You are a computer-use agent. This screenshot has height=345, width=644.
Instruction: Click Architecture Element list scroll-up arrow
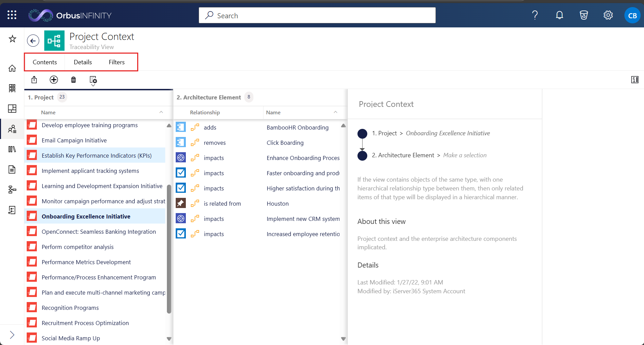click(343, 125)
